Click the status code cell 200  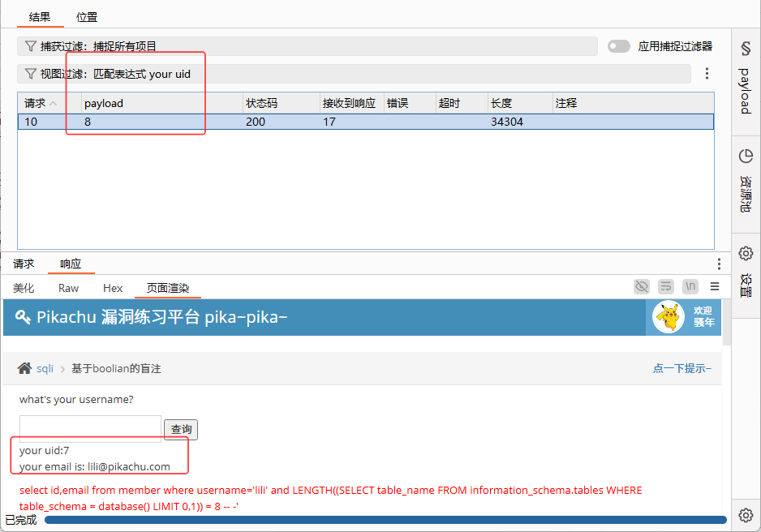256,122
